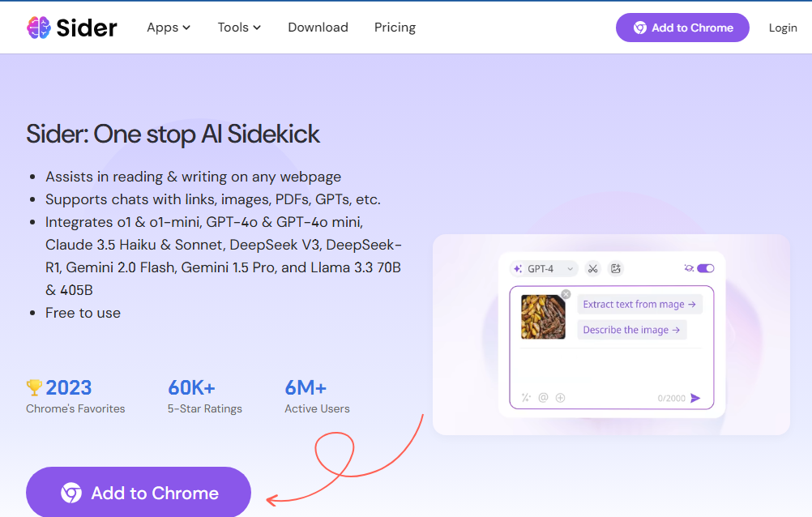Click the Chrome's Favorites label
The height and width of the screenshot is (517, 812).
[x=75, y=408]
